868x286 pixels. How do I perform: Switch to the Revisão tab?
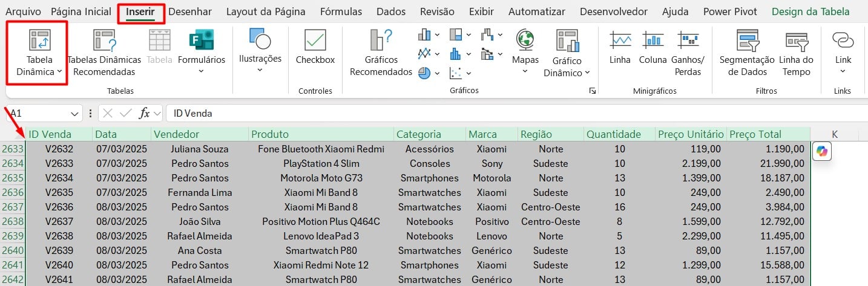(x=437, y=11)
